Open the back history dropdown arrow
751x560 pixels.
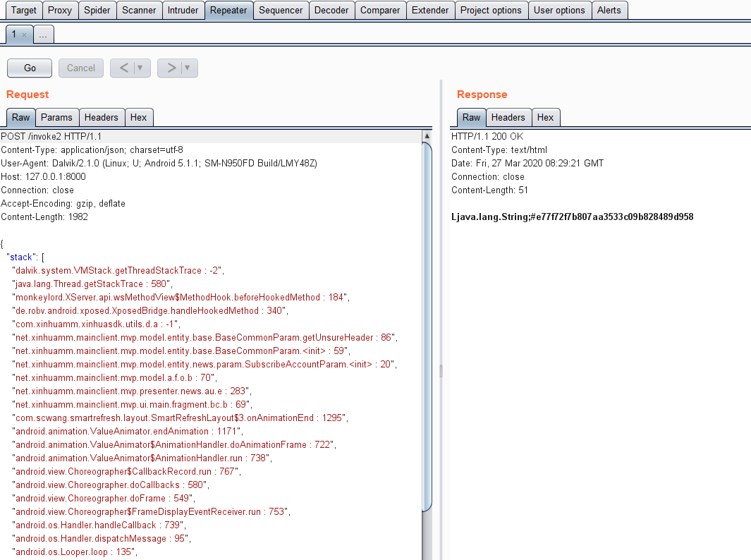tap(140, 68)
